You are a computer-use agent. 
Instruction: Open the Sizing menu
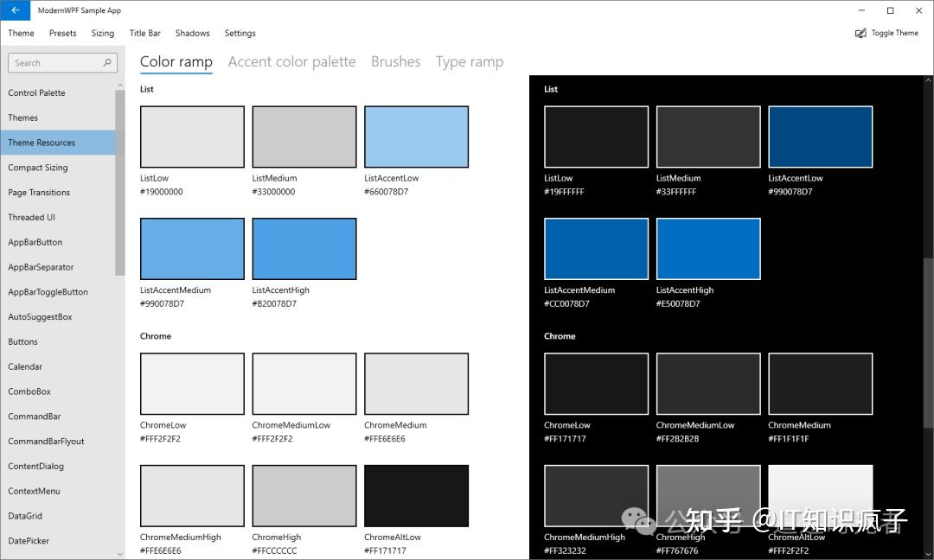click(x=102, y=33)
